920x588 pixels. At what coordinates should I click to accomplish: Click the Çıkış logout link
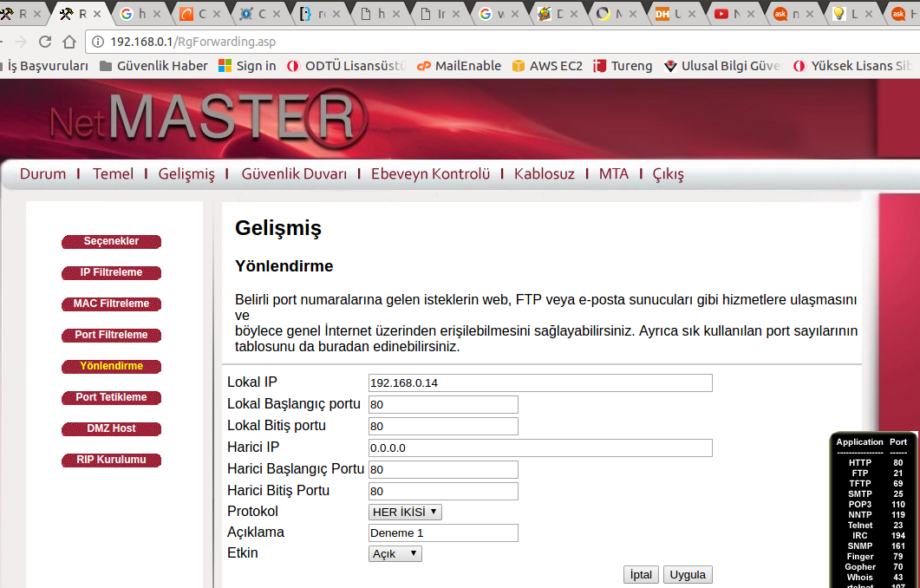click(668, 173)
